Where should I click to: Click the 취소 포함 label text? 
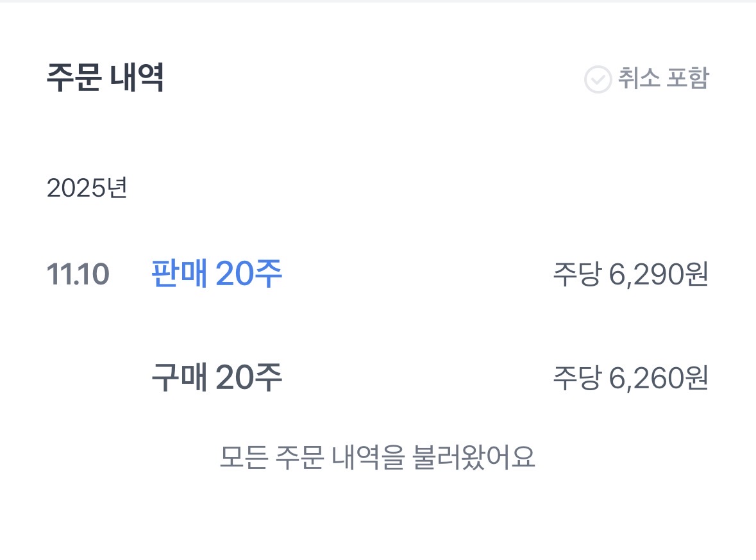click(663, 79)
